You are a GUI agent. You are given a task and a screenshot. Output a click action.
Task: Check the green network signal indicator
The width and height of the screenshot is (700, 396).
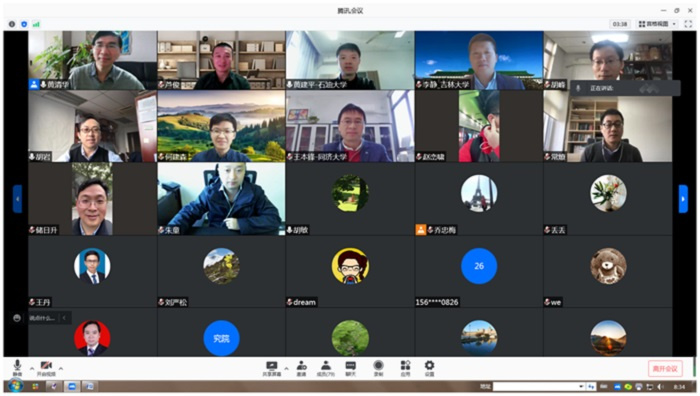coord(36,24)
